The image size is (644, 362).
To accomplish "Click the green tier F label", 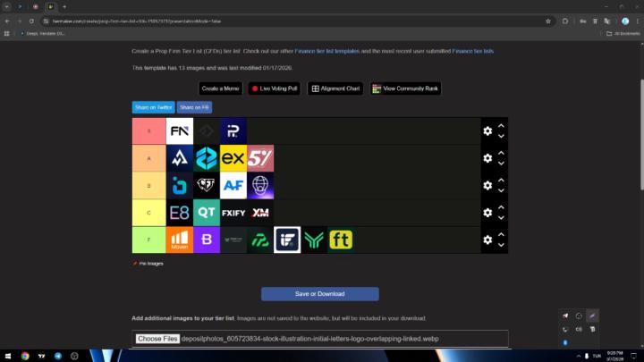I will point(149,240).
